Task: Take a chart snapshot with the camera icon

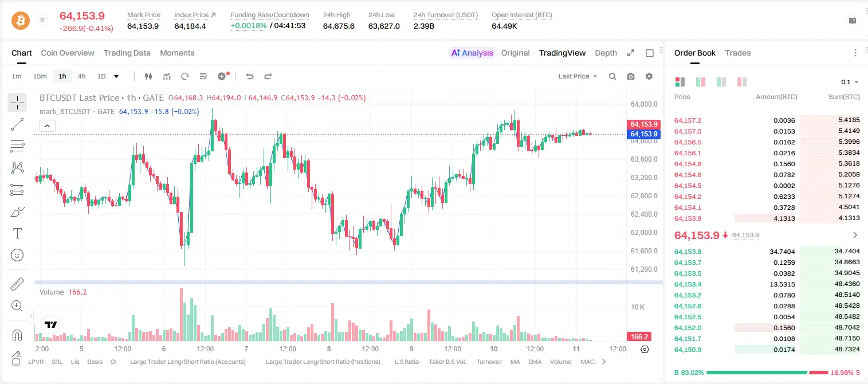Action: pos(631,76)
